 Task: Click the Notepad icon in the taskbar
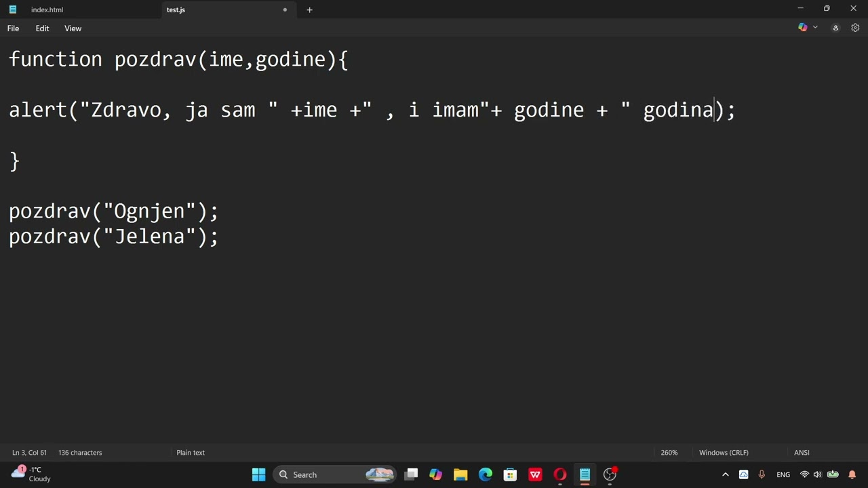pos(585,474)
